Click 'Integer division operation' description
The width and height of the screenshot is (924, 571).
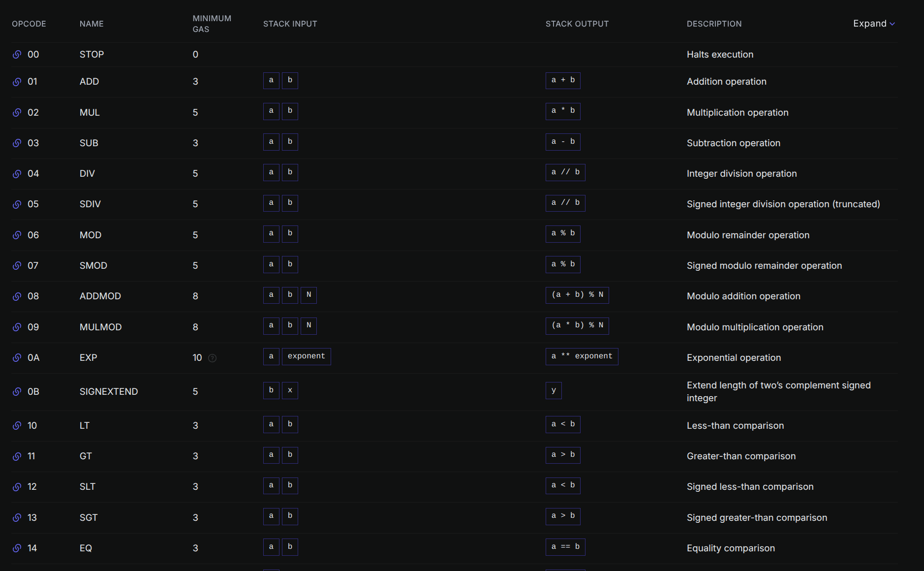tap(741, 174)
